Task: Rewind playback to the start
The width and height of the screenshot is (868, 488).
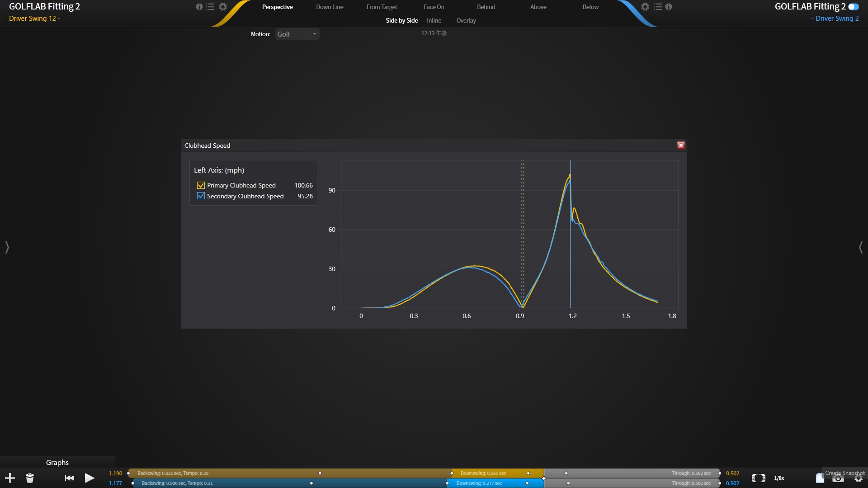Action: pyautogui.click(x=69, y=478)
